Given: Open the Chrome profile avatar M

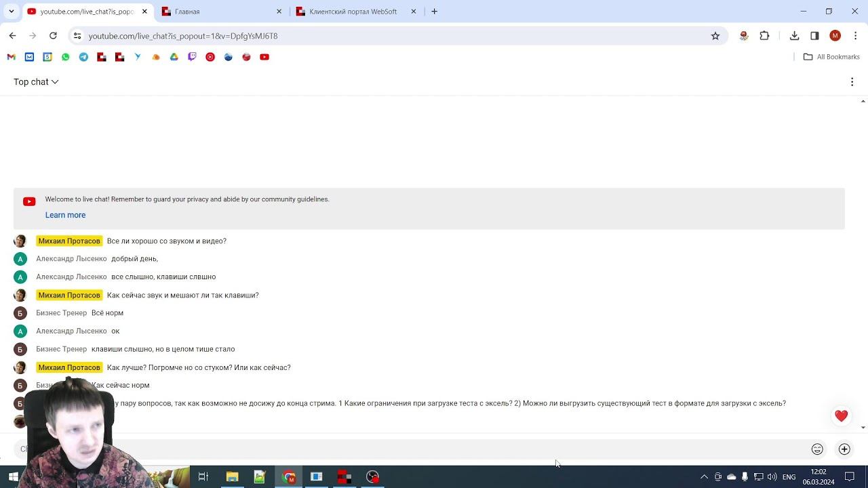Looking at the screenshot, I should [x=835, y=36].
